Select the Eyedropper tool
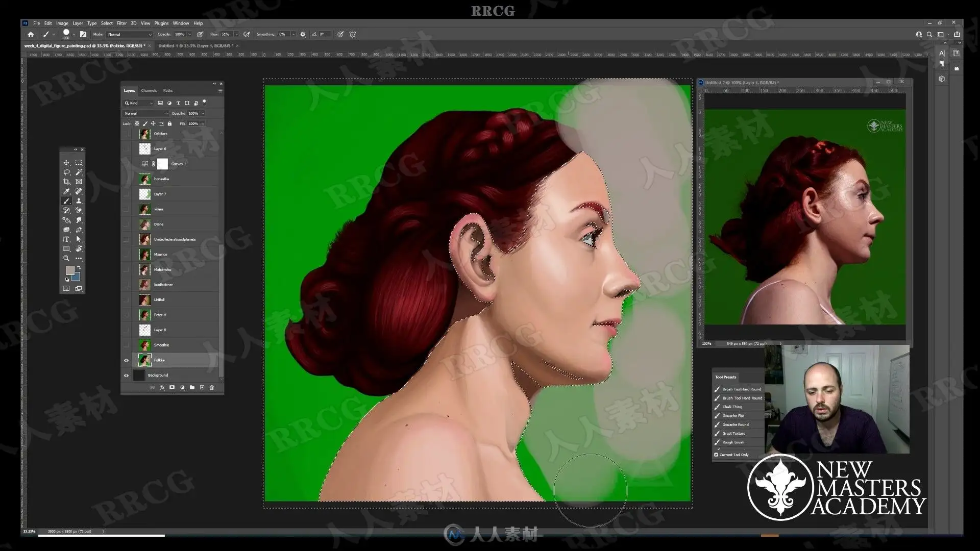This screenshot has width=980, height=551. [66, 191]
